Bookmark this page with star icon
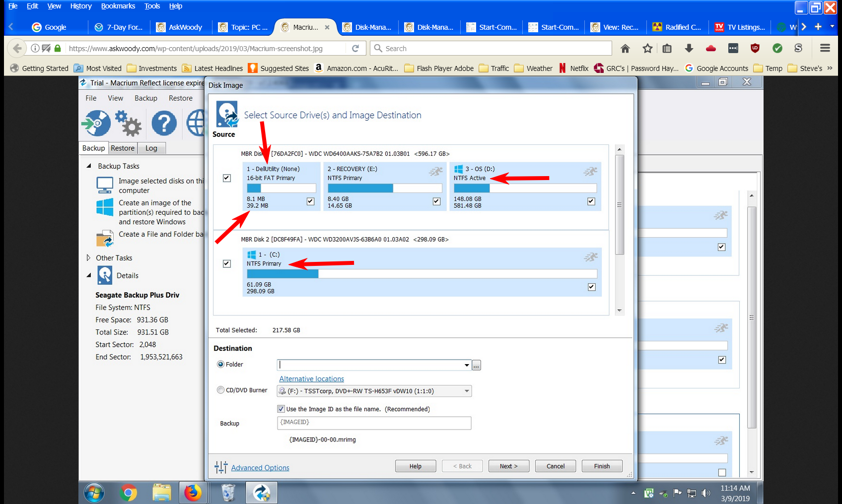The image size is (842, 504). point(647,48)
